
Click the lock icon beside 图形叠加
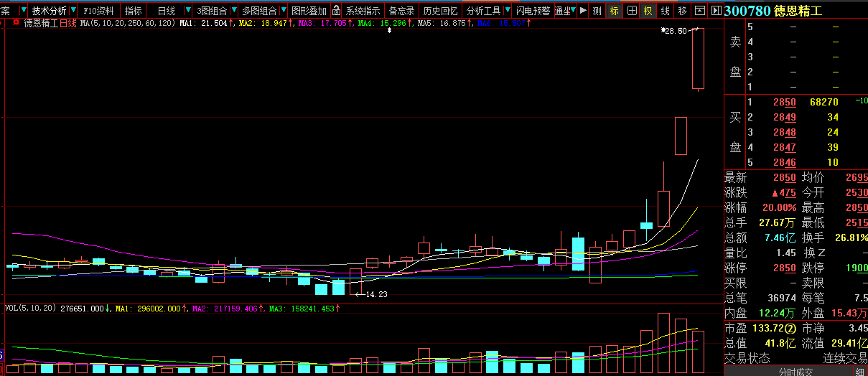tap(335, 11)
